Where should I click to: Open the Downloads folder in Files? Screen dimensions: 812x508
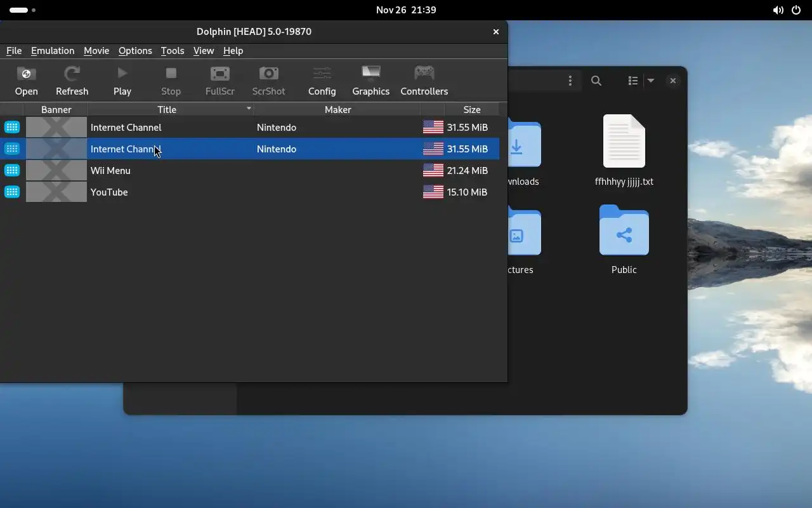[x=523, y=154]
